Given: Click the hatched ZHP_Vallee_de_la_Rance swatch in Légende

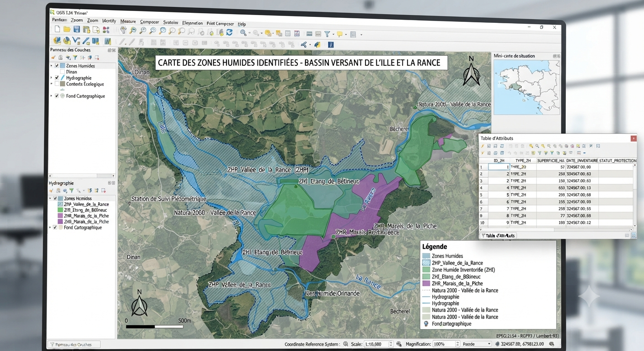Looking at the screenshot, I should click(x=426, y=263).
